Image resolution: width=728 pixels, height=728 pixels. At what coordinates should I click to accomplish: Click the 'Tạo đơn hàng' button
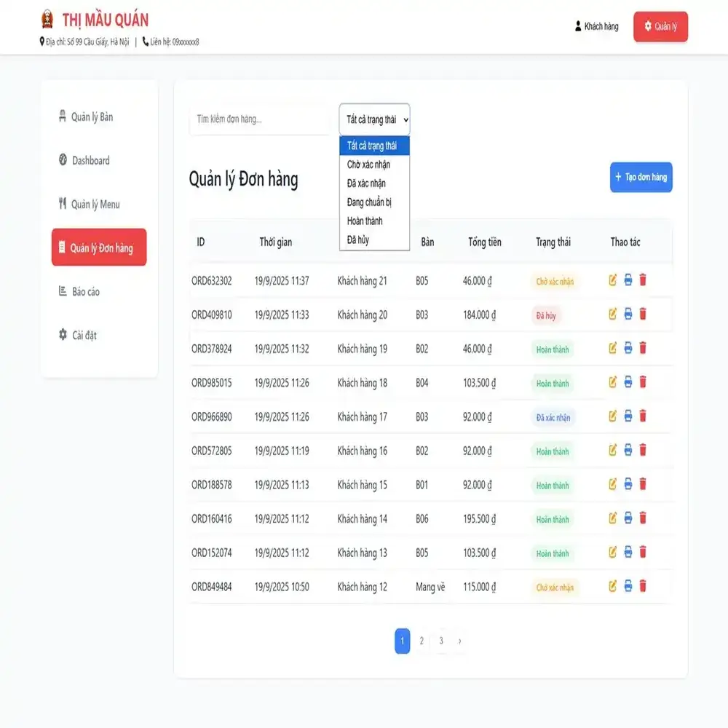(x=641, y=177)
